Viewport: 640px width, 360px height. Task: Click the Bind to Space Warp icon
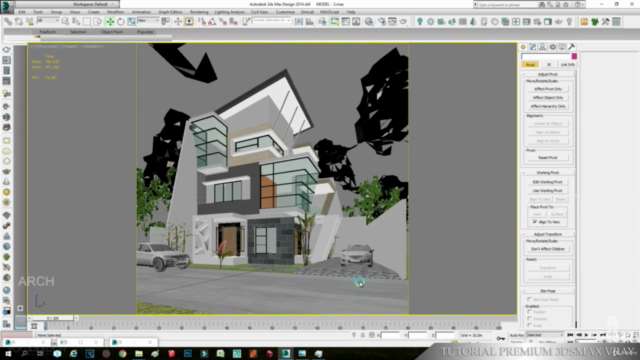click(x=29, y=22)
